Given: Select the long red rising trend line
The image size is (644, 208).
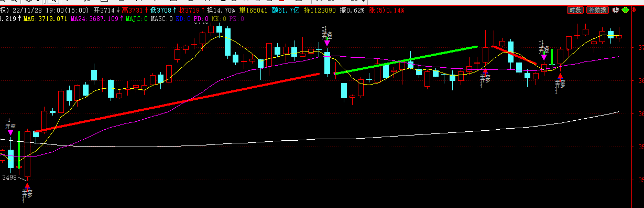Looking at the screenshot, I should click(x=177, y=102).
